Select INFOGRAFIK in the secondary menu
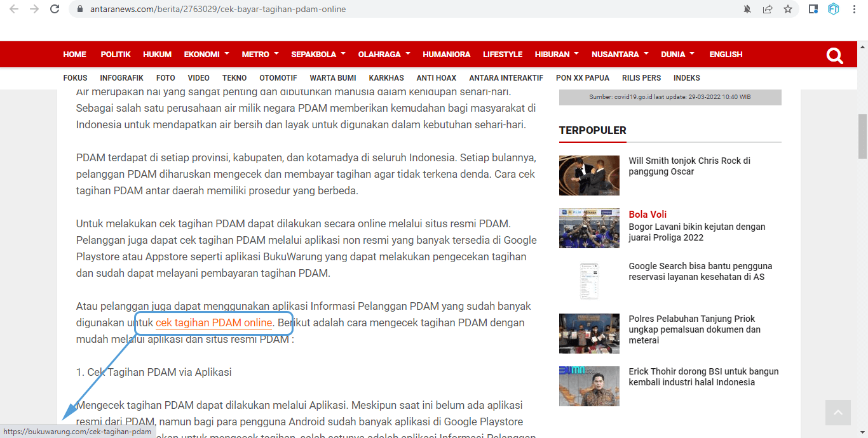Image resolution: width=868 pixels, height=438 pixels. pos(122,78)
